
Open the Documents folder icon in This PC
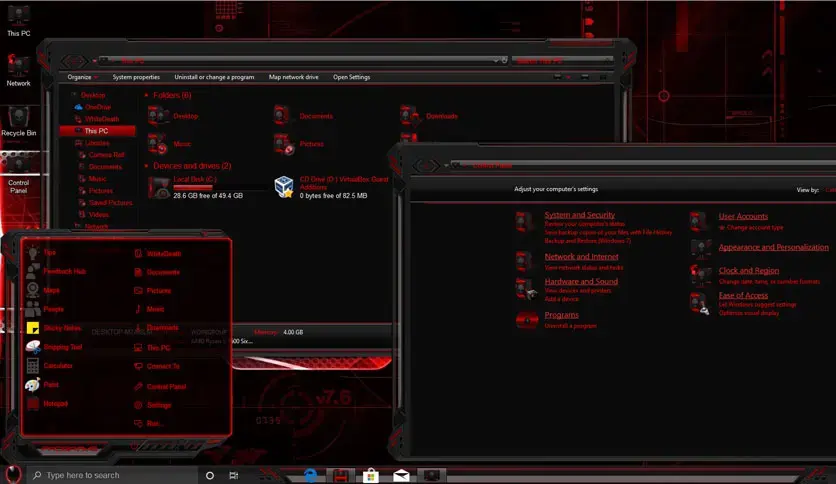tap(283, 115)
